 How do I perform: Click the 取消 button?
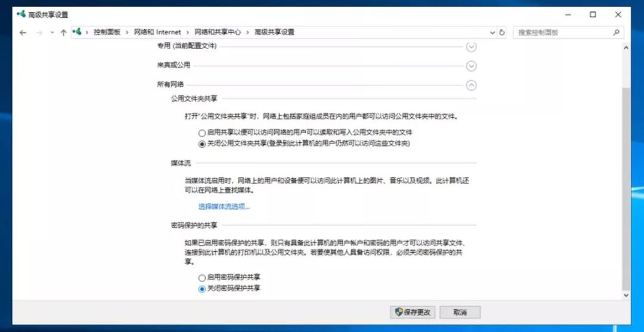click(460, 312)
